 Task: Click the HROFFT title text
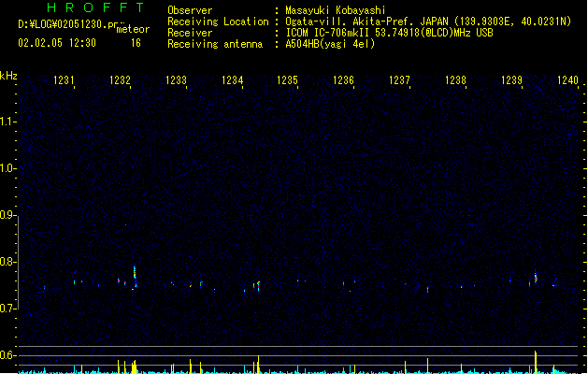click(x=95, y=7)
